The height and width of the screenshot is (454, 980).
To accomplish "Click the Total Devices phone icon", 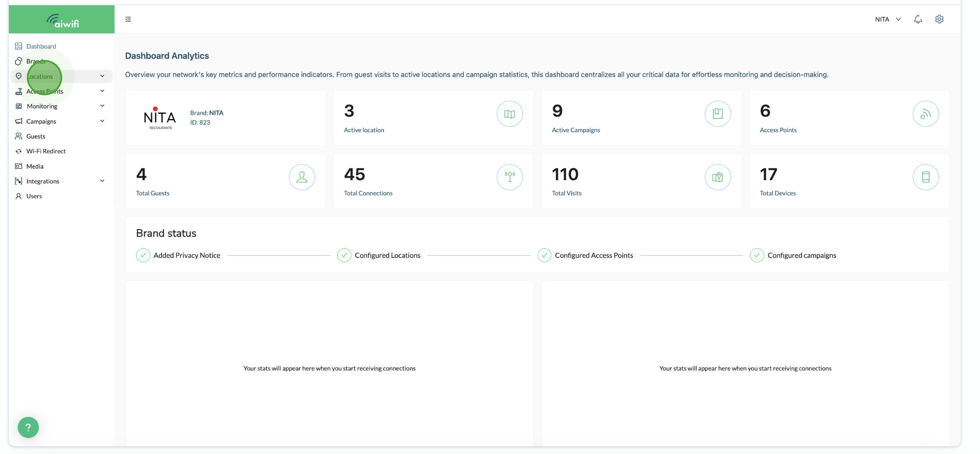I will 925,177.
